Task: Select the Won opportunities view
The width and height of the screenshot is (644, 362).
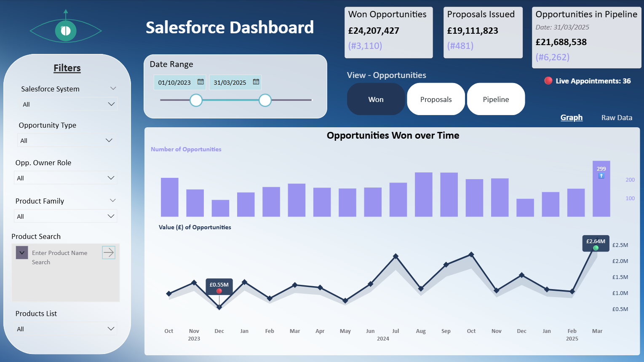Action: [x=376, y=99]
